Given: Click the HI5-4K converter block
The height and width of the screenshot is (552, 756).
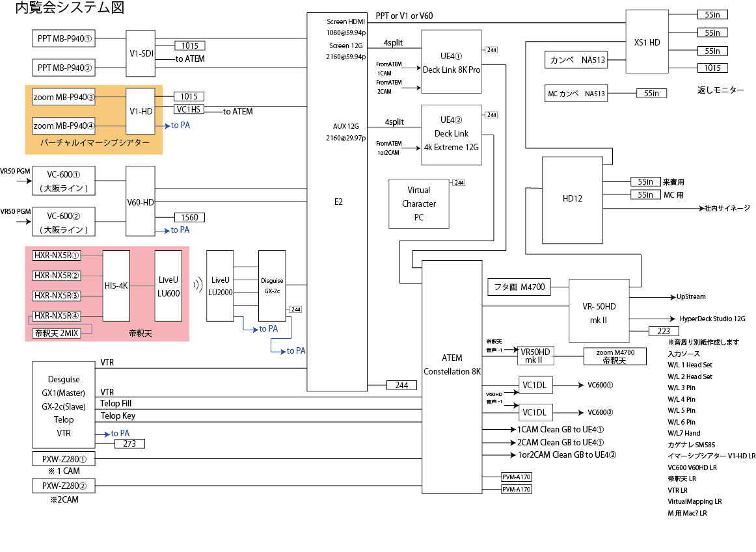Looking at the screenshot, I should tap(116, 285).
